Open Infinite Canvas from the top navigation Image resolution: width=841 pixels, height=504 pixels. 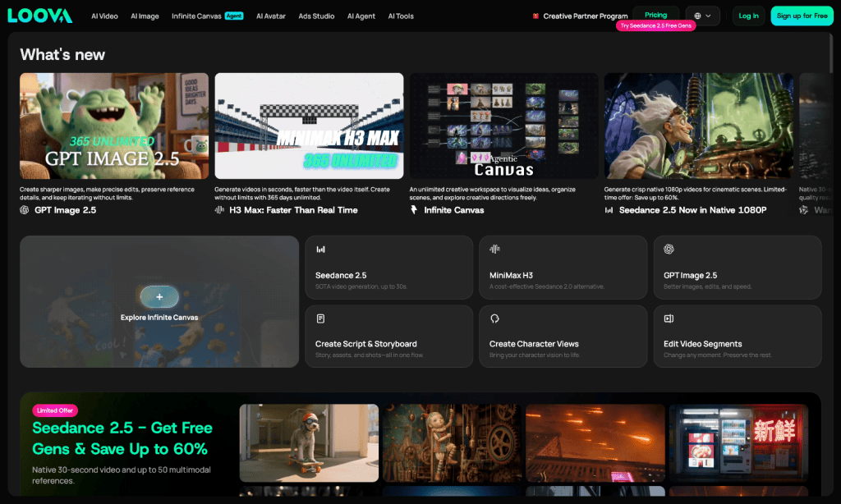196,16
